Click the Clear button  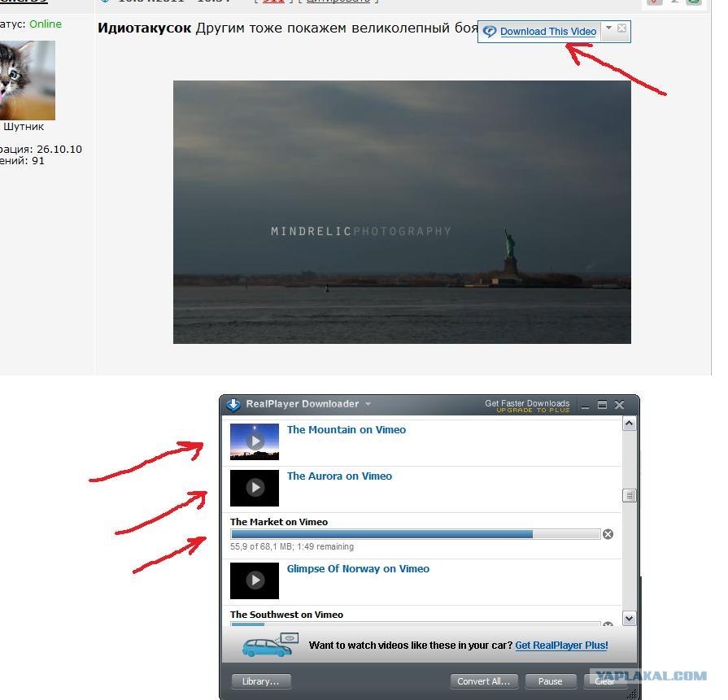[x=604, y=681]
